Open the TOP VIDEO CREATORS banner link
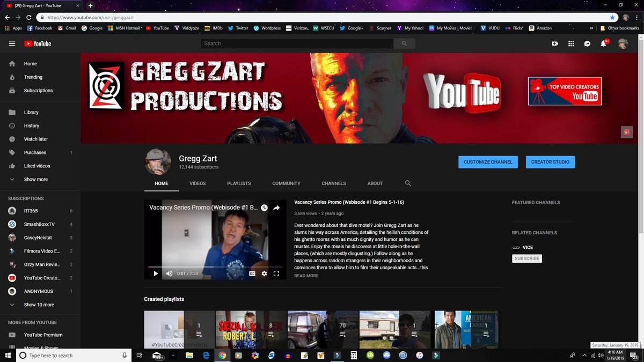This screenshot has height=362, width=644. pos(565,91)
